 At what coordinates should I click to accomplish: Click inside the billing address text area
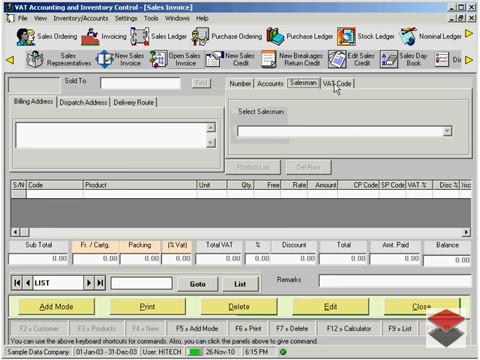pyautogui.click(x=111, y=135)
